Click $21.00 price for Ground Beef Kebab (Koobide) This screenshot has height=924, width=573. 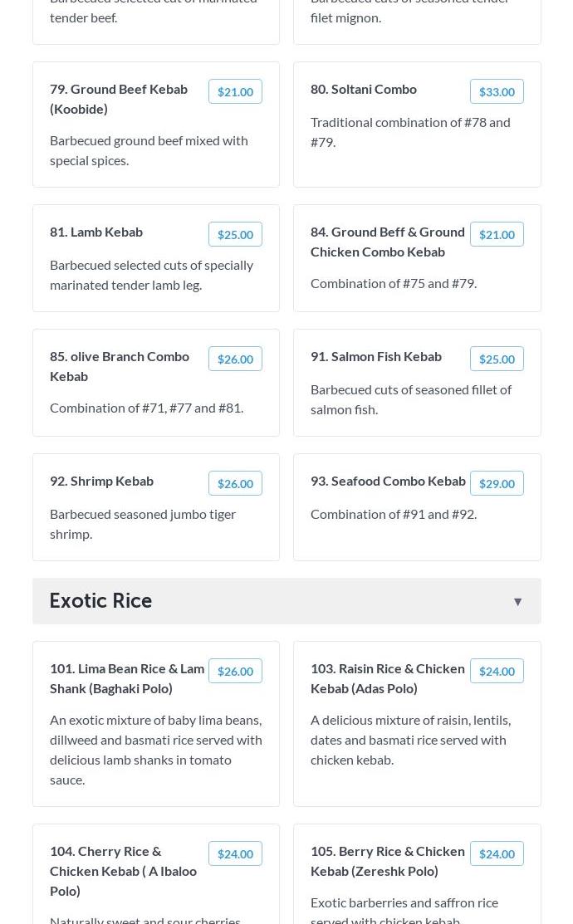pyautogui.click(x=235, y=92)
